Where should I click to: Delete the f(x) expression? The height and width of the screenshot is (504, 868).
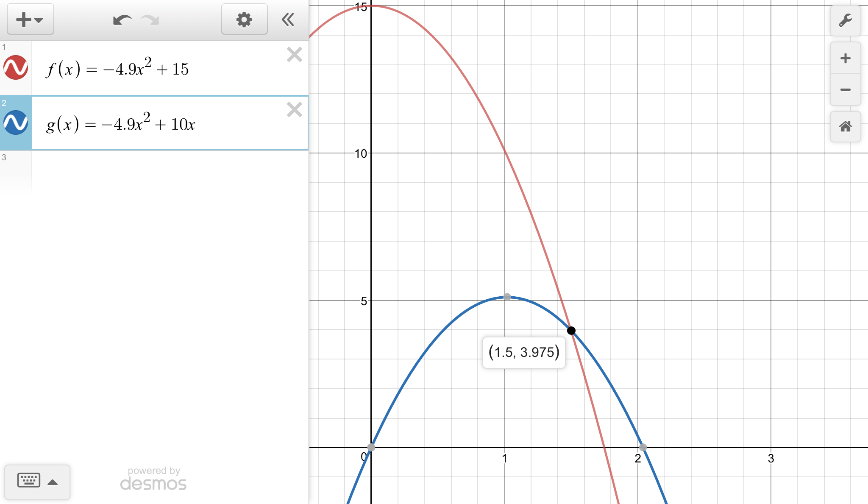pos(294,55)
